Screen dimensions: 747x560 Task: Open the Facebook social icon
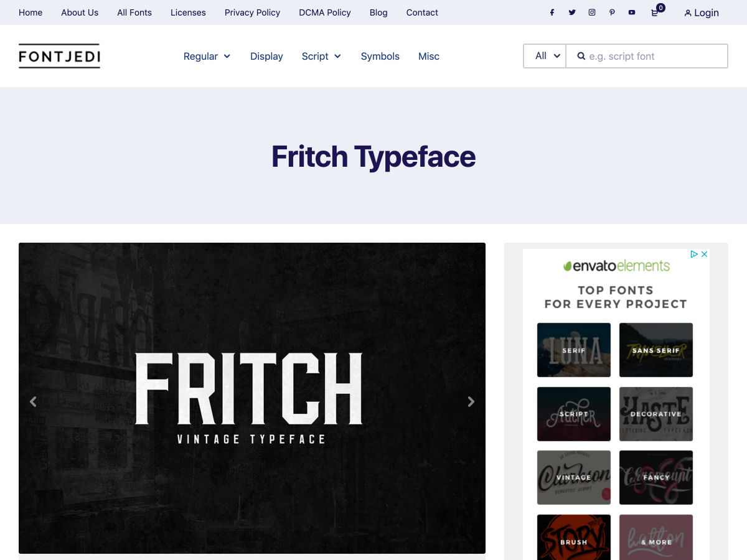(552, 12)
